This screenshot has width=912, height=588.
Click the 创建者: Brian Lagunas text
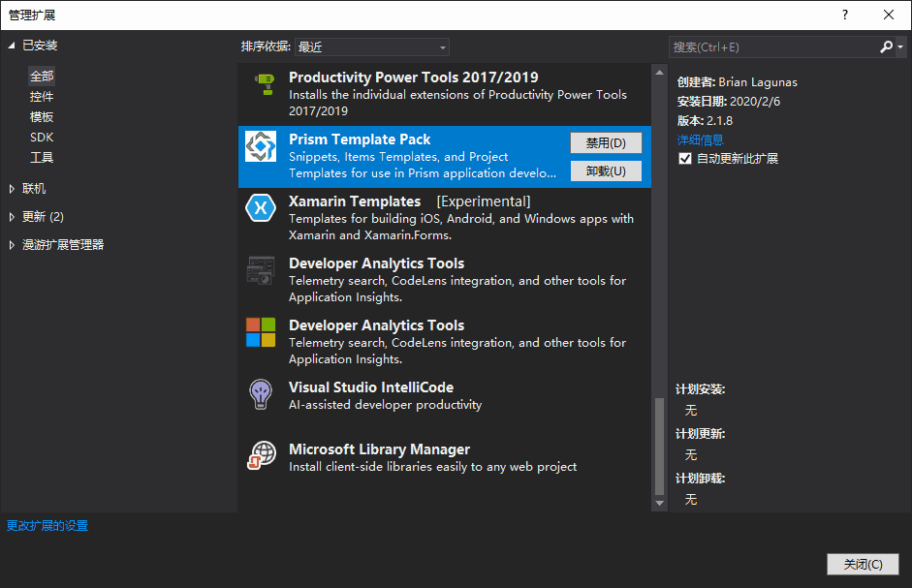click(x=737, y=82)
